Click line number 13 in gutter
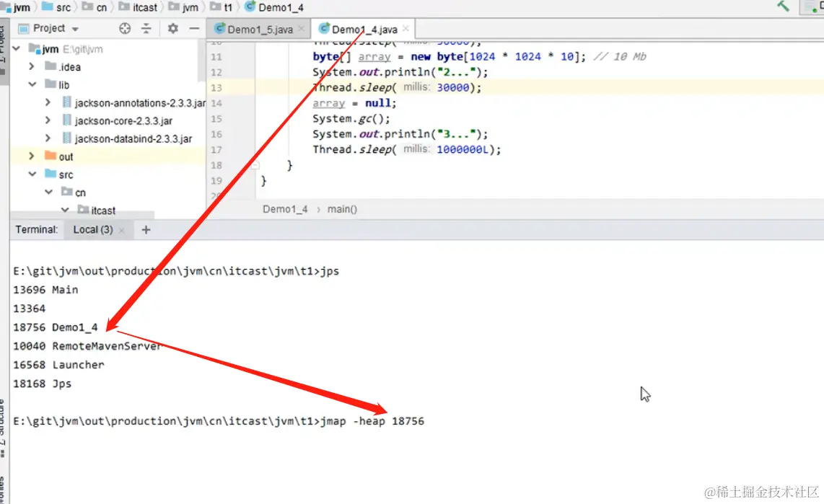 click(216, 88)
